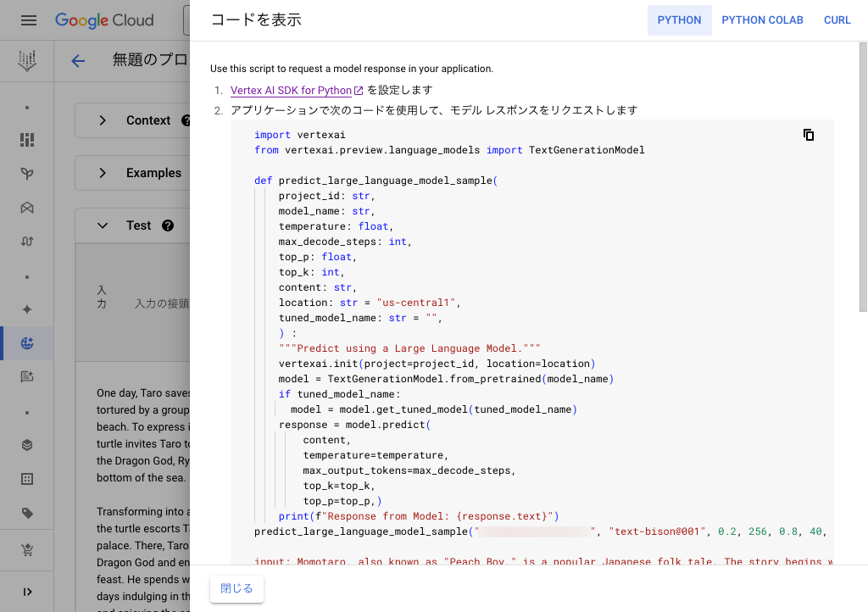868x612 pixels.
Task: Open the marketplace cart icon in sidebar
Action: pyautogui.click(x=27, y=551)
